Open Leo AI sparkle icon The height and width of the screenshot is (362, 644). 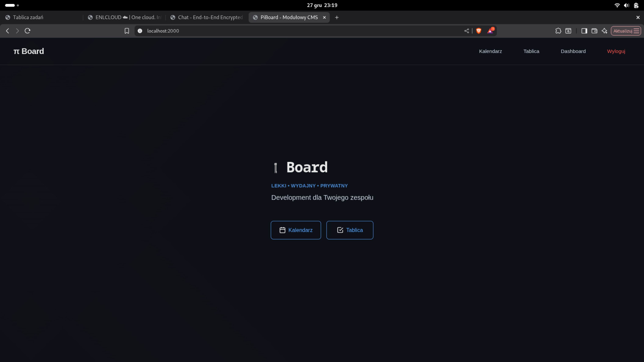tap(604, 31)
